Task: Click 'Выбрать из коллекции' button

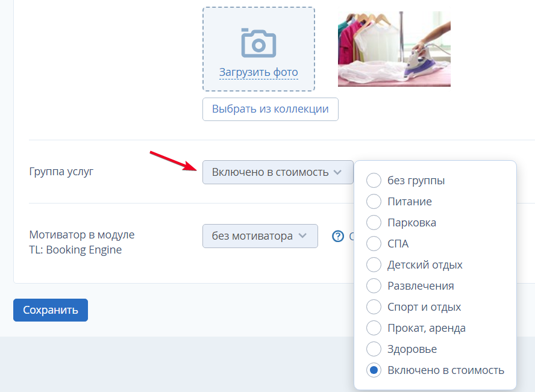Action: 271,109
